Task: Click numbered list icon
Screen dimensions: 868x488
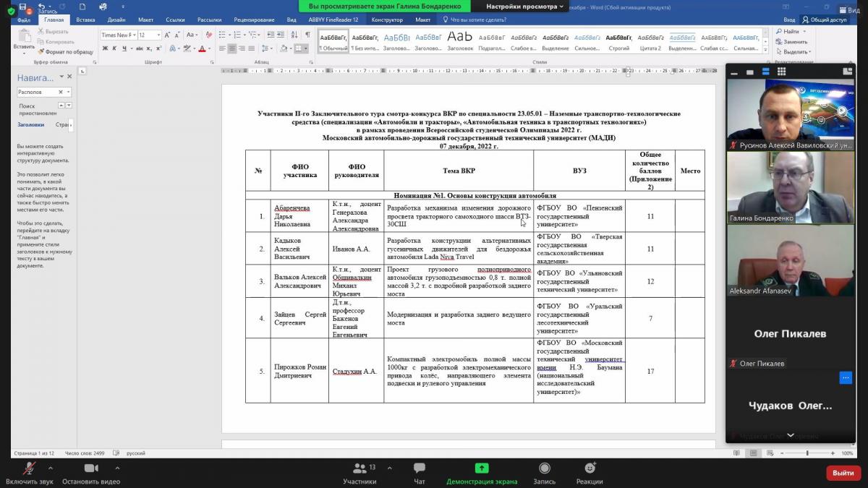Action: pos(237,35)
